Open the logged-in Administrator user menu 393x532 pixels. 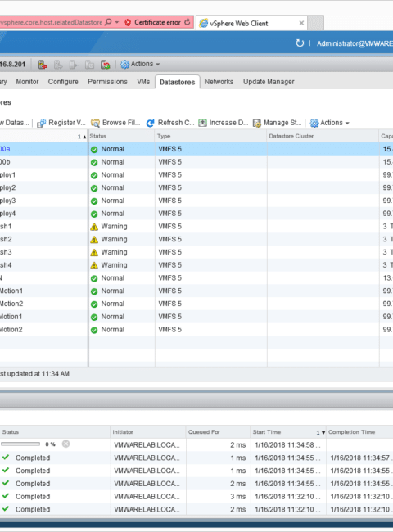click(355, 43)
